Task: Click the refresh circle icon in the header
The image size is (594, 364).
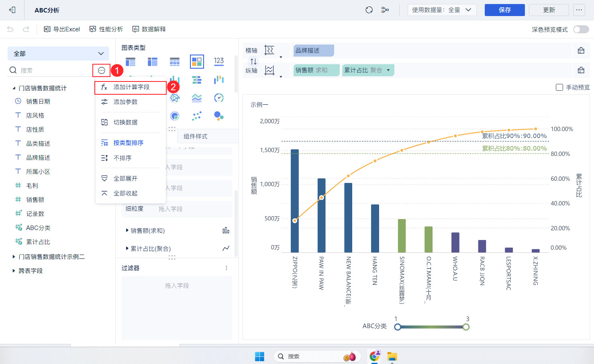Action: [x=369, y=10]
